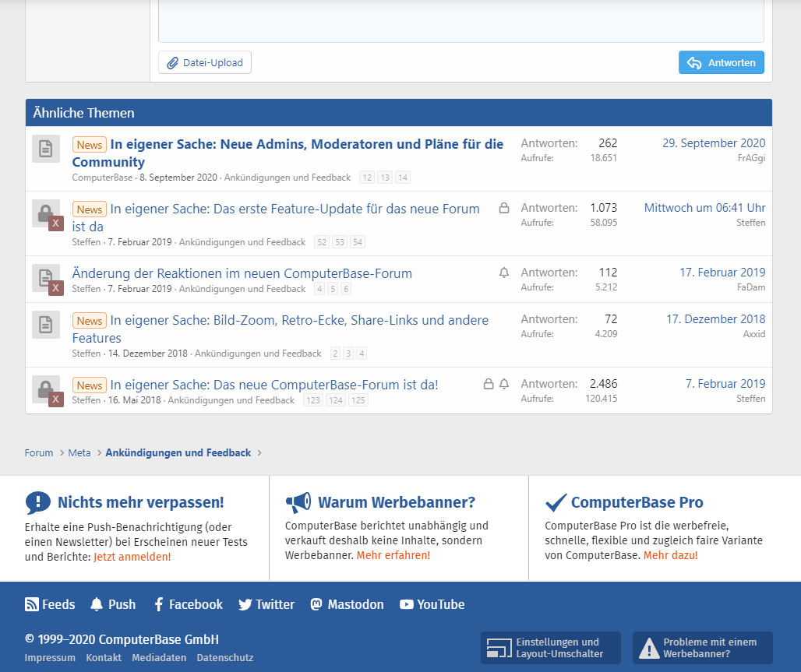This screenshot has width=801, height=672.
Task: Open the Kontakt footer link
Action: pos(104,658)
